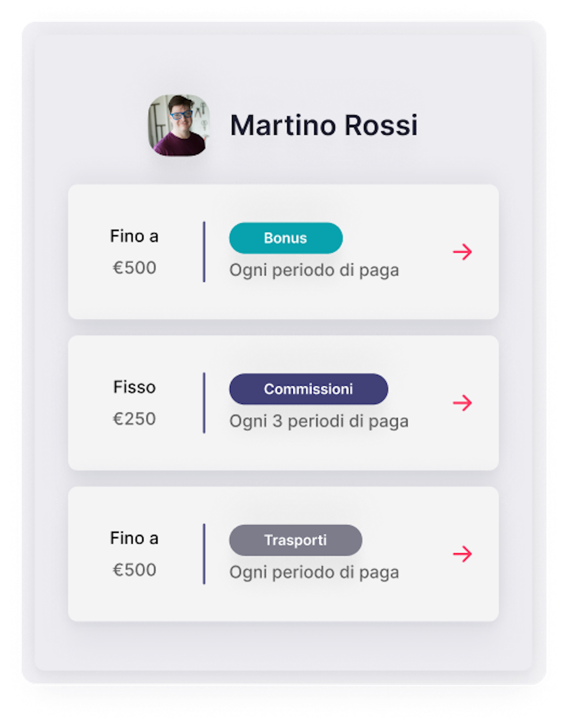
Task: Select the gray Trasporti badge
Action: [295, 540]
